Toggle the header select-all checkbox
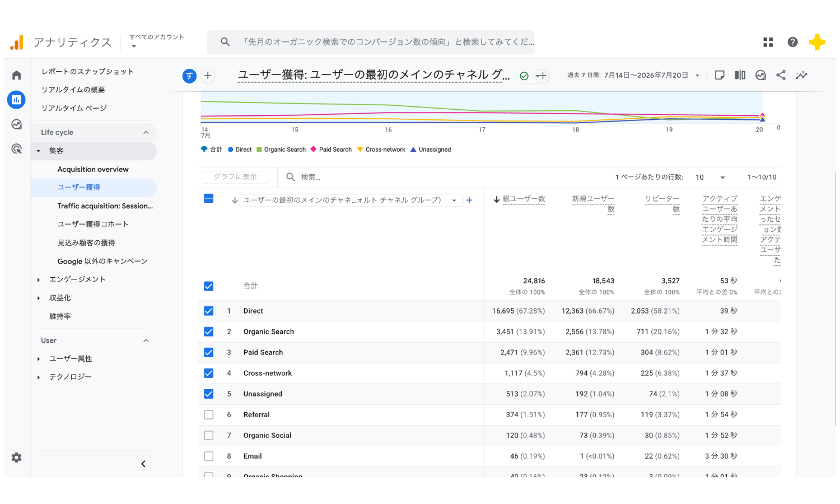840x504 pixels. pyautogui.click(x=208, y=198)
